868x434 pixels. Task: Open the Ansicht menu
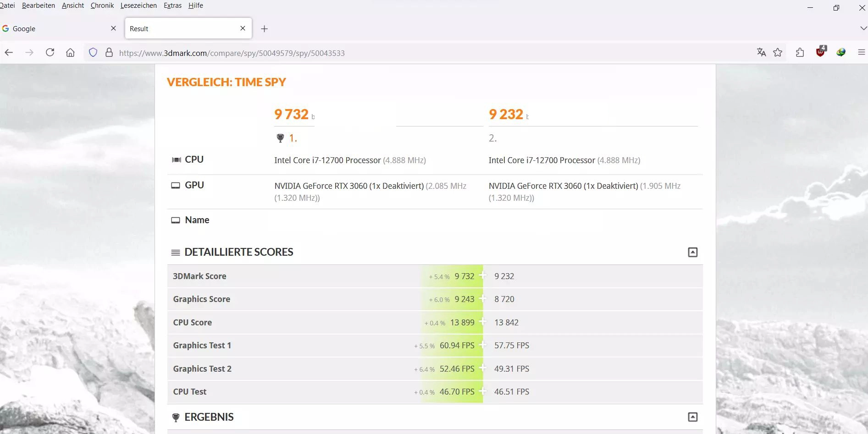point(73,5)
